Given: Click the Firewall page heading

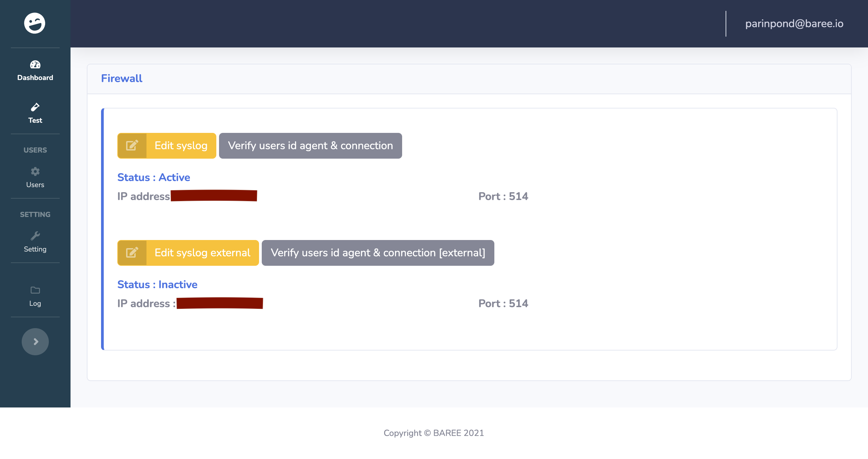Looking at the screenshot, I should point(121,78).
